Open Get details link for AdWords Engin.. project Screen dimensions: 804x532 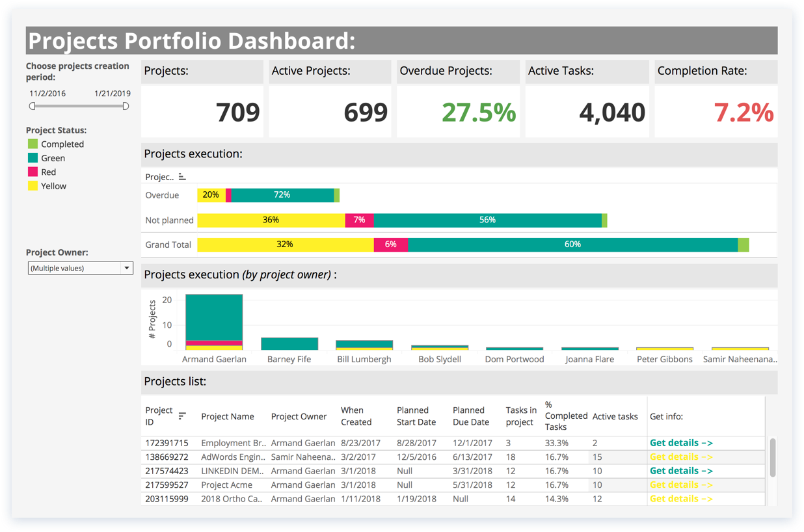681,457
